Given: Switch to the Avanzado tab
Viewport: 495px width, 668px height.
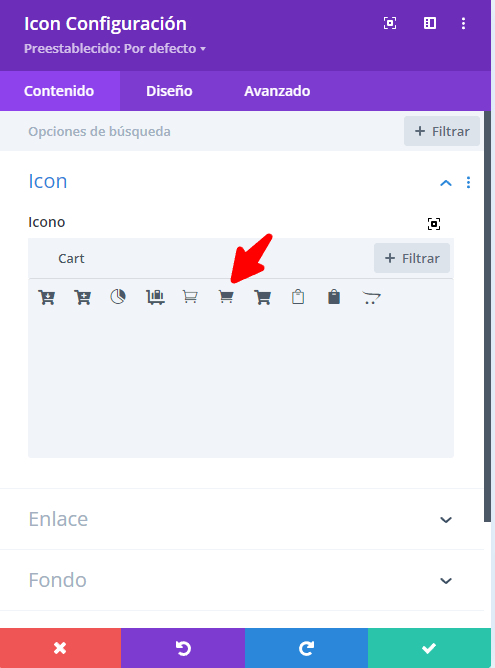Looking at the screenshot, I should (277, 91).
